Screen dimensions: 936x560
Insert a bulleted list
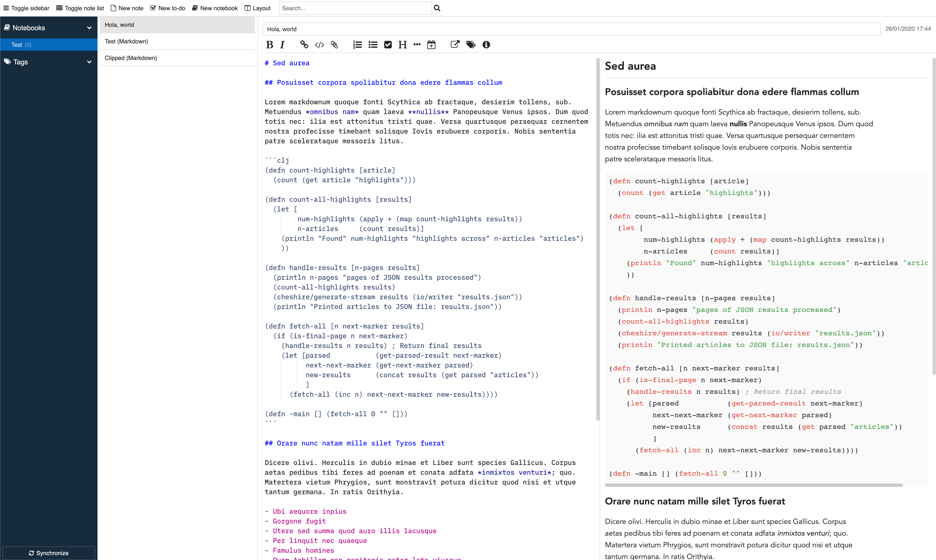(373, 45)
